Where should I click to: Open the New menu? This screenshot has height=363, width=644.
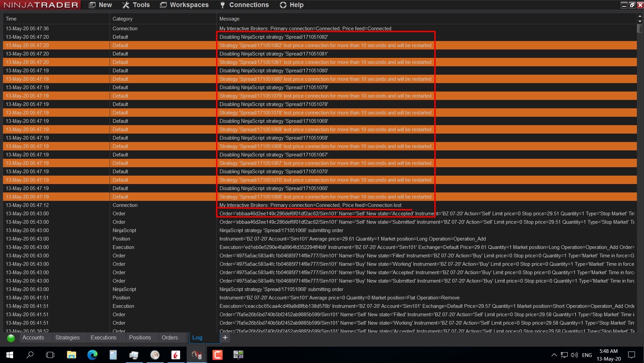[100, 5]
